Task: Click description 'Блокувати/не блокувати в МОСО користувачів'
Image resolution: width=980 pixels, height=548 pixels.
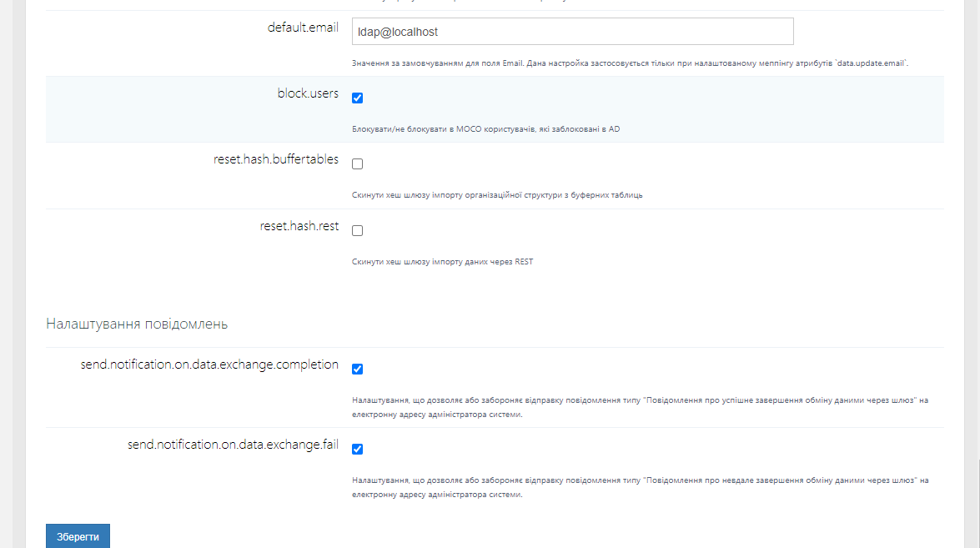Action: (485, 129)
